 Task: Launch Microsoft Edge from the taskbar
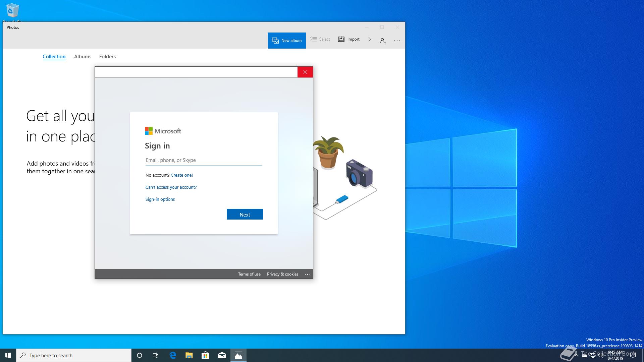pos(173,355)
